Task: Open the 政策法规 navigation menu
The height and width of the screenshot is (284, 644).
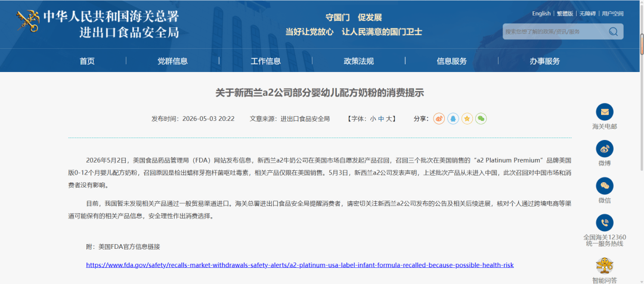Action: click(358, 61)
